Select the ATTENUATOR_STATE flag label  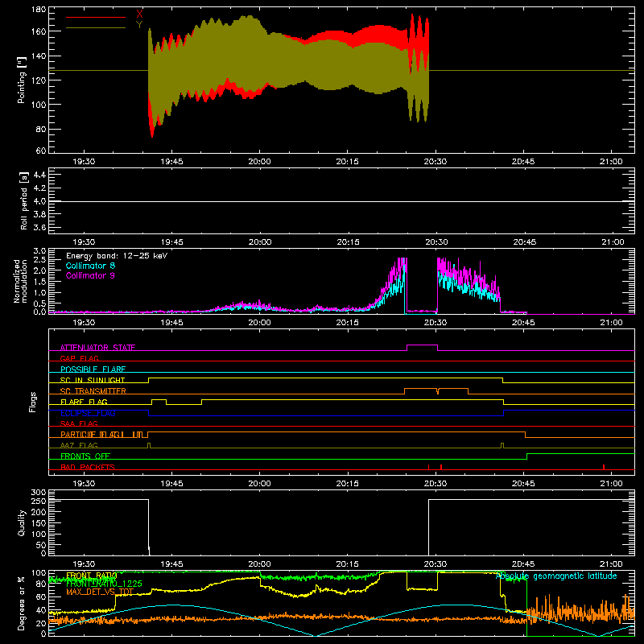point(97,348)
